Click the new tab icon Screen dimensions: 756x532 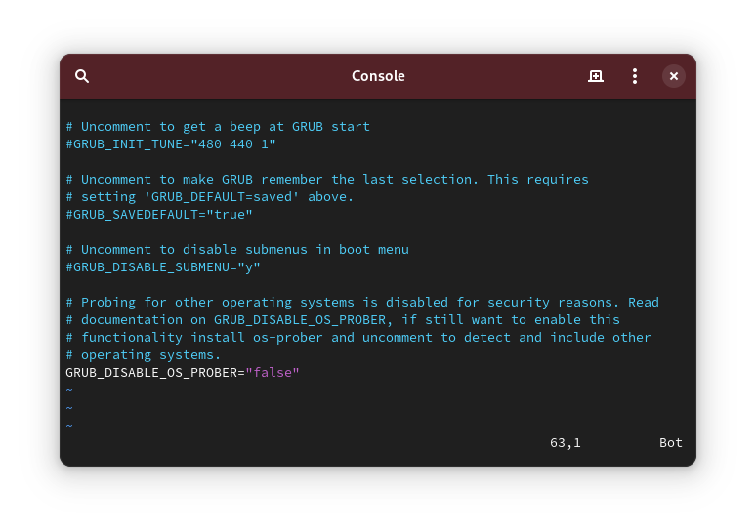coord(596,76)
